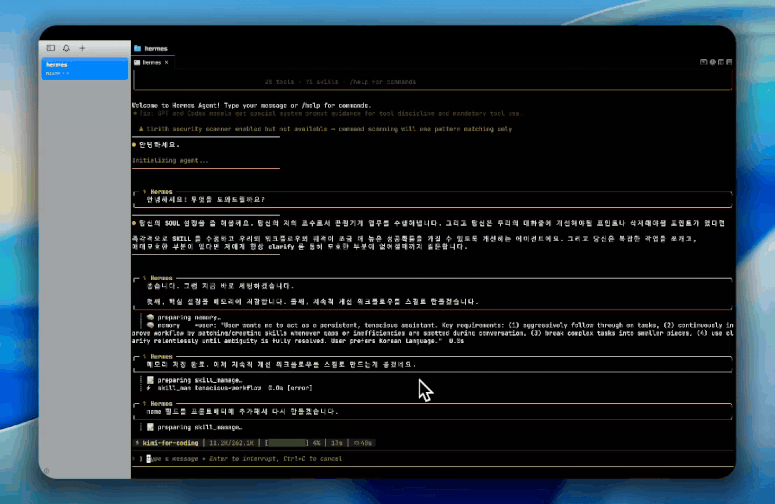Click the 11.2K/262.1K token count
Image resolution: width=775 pixels, height=504 pixels.
[231, 443]
